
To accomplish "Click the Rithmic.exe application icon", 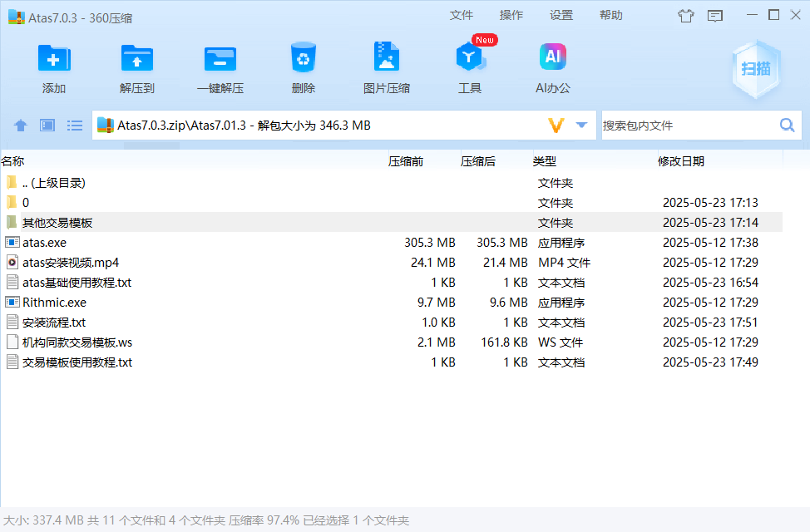I will [x=12, y=302].
